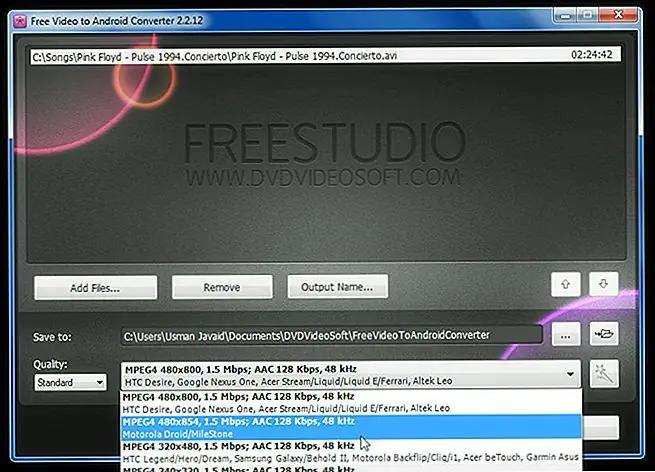Select the Motorola Droid/MileStone preset
The width and height of the screenshot is (655, 472).
350,427
